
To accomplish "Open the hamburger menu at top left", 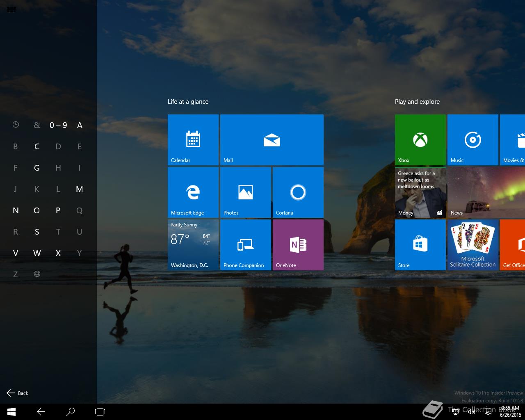I will (x=11, y=10).
